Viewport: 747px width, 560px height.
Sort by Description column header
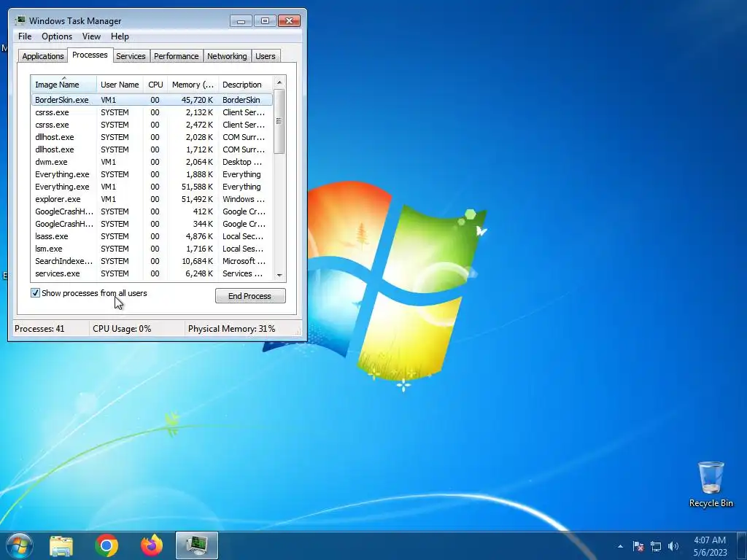coord(245,85)
